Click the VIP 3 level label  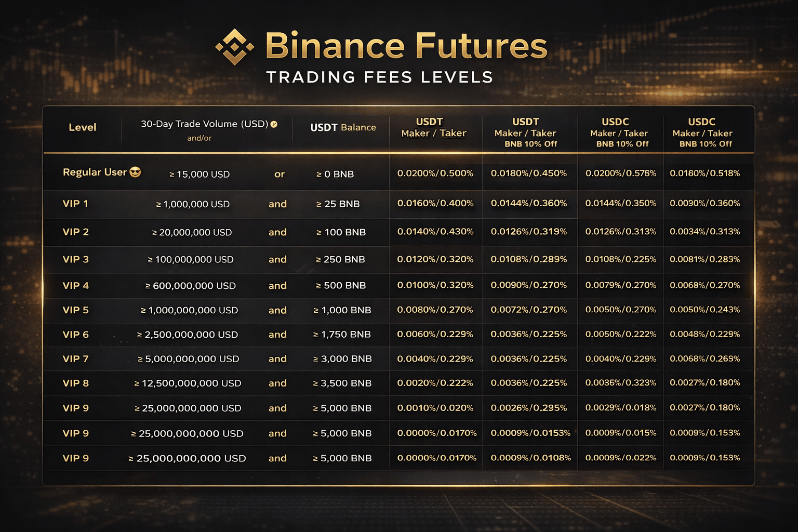(x=75, y=259)
